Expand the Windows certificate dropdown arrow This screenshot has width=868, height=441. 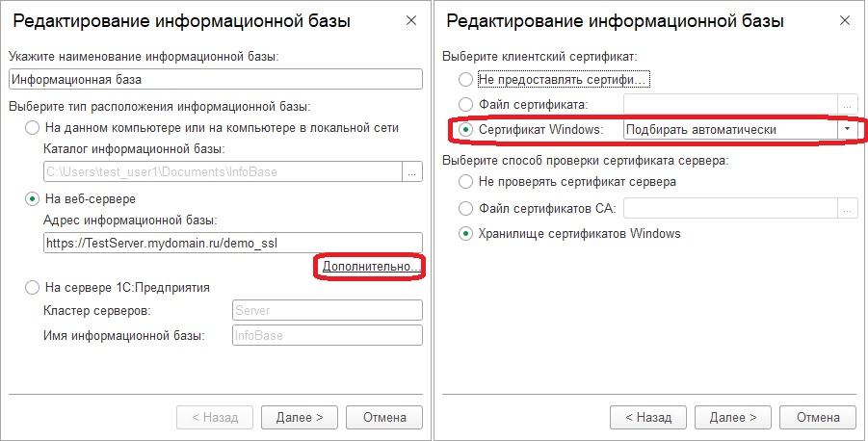coord(847,129)
